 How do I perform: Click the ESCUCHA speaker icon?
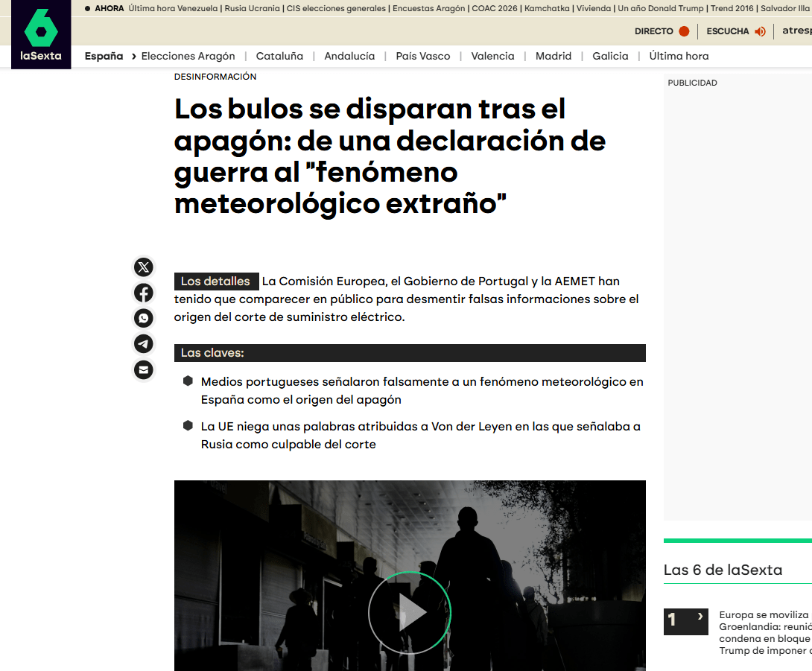(x=760, y=31)
